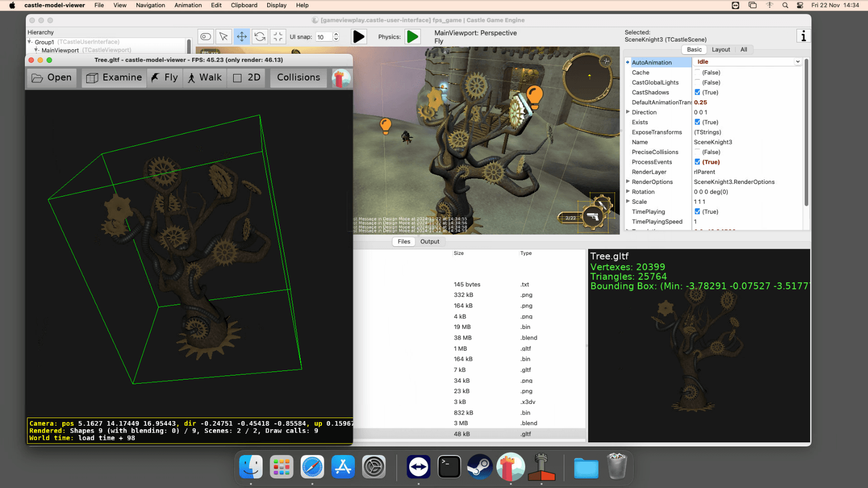Switch to Examine mode in model viewer
This screenshot has height=488, width=868.
[114, 78]
